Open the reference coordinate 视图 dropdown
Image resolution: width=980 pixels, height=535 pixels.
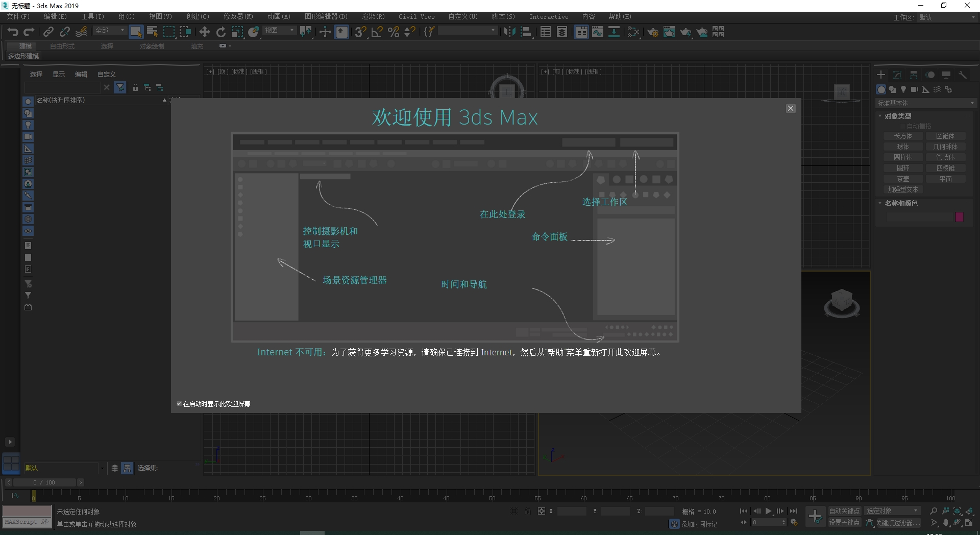(x=279, y=31)
